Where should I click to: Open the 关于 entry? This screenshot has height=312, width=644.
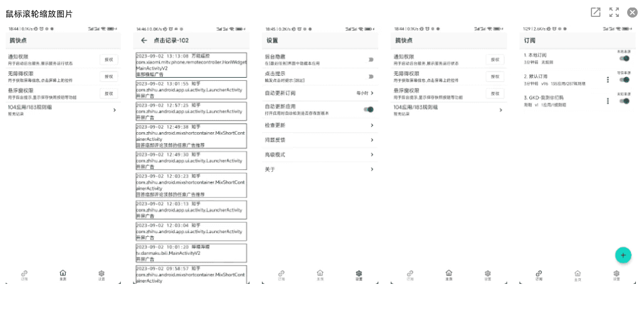coord(321,169)
